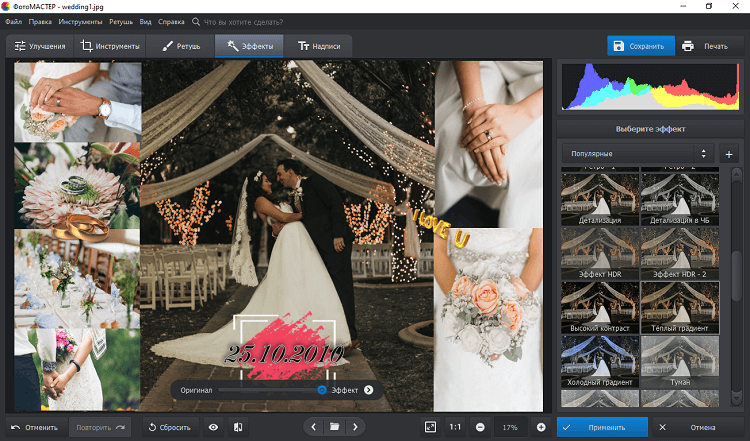
Task: Click the X icon beside Отмена
Action: coord(662,427)
